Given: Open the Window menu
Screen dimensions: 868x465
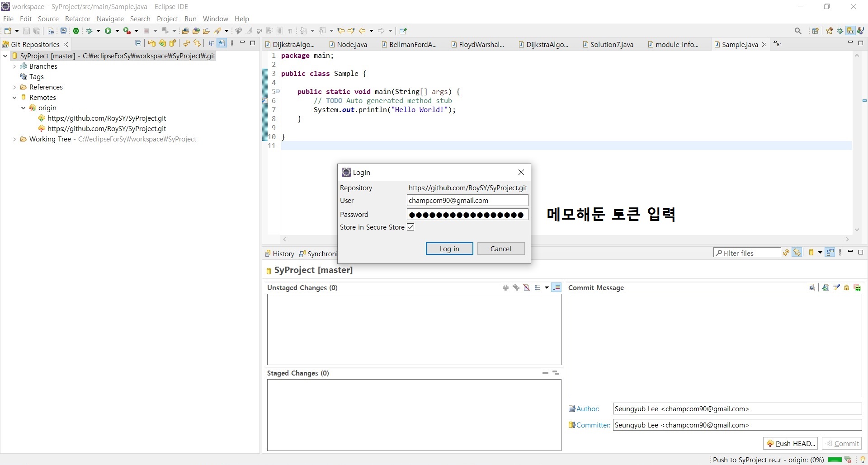Looking at the screenshot, I should 216,19.
